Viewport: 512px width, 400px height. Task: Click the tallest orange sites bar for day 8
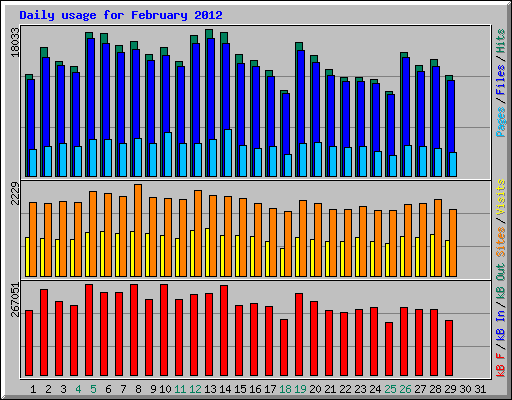coord(138,230)
